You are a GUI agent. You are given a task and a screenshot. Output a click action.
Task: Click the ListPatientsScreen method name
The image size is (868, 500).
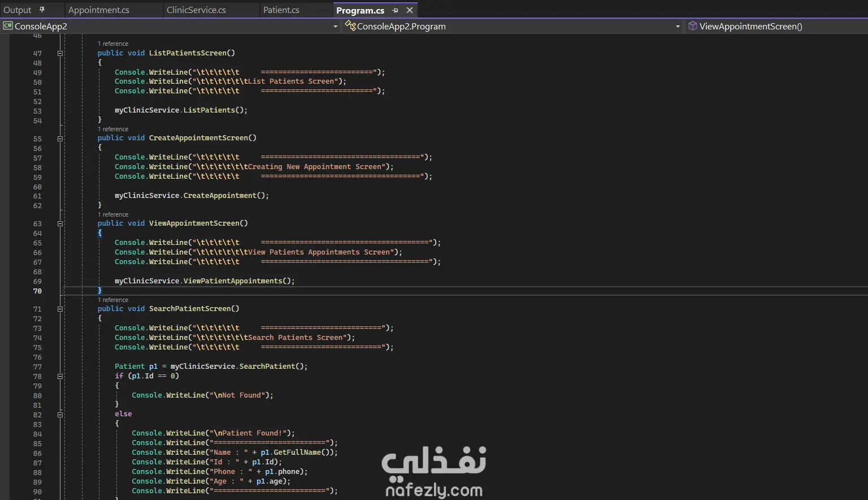[188, 53]
